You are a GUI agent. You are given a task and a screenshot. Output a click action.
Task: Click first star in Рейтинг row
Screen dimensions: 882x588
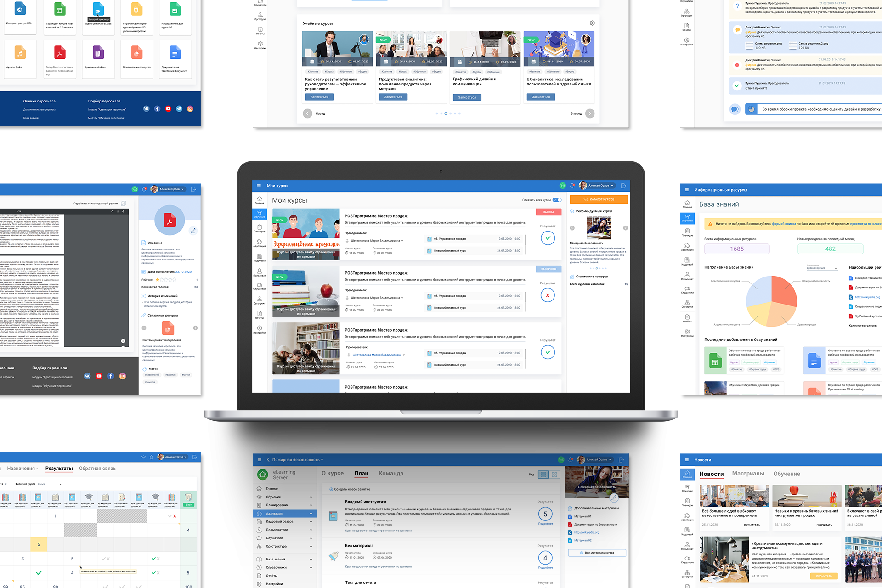coord(157,279)
